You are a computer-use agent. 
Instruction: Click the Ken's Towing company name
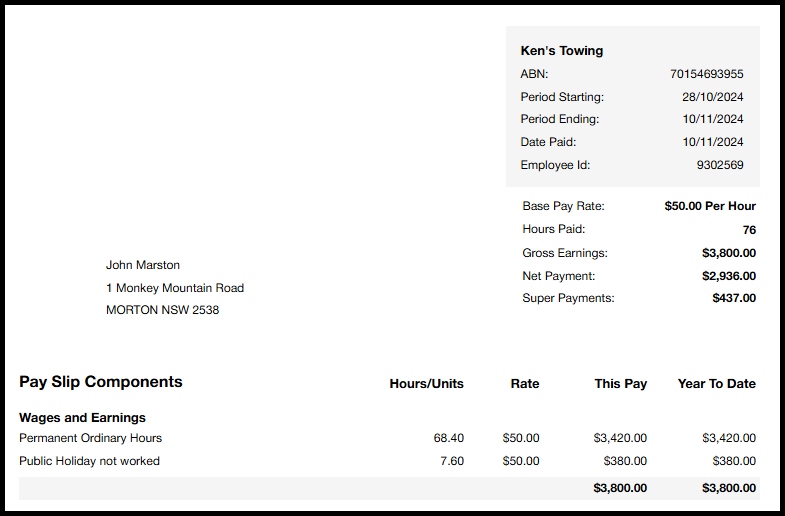click(x=561, y=51)
